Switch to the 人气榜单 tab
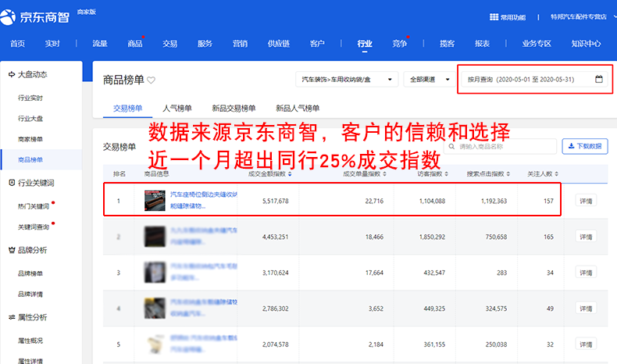This screenshot has height=364, width=617. 177,108
